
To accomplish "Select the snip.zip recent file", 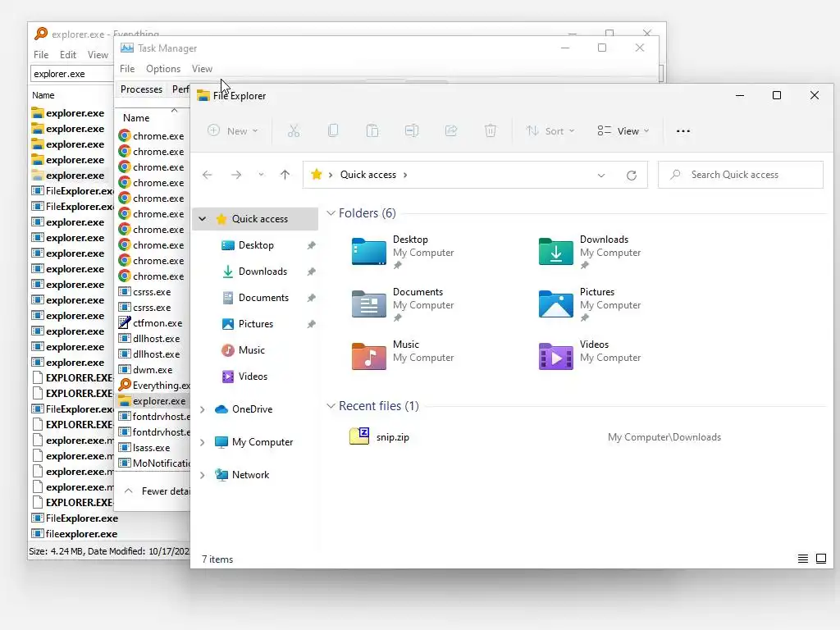I will point(379,437).
